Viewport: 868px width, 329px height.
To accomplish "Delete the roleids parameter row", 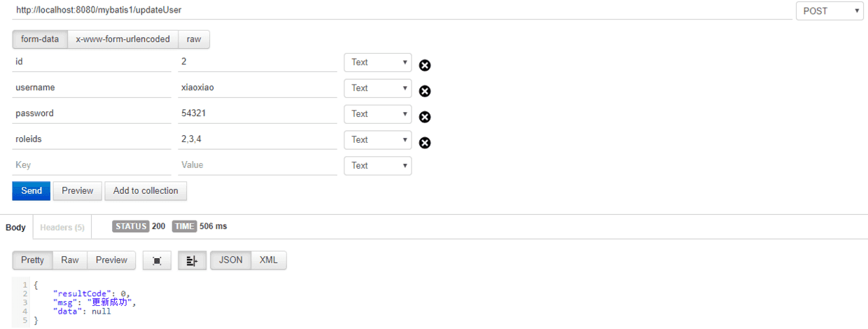I will pos(425,143).
